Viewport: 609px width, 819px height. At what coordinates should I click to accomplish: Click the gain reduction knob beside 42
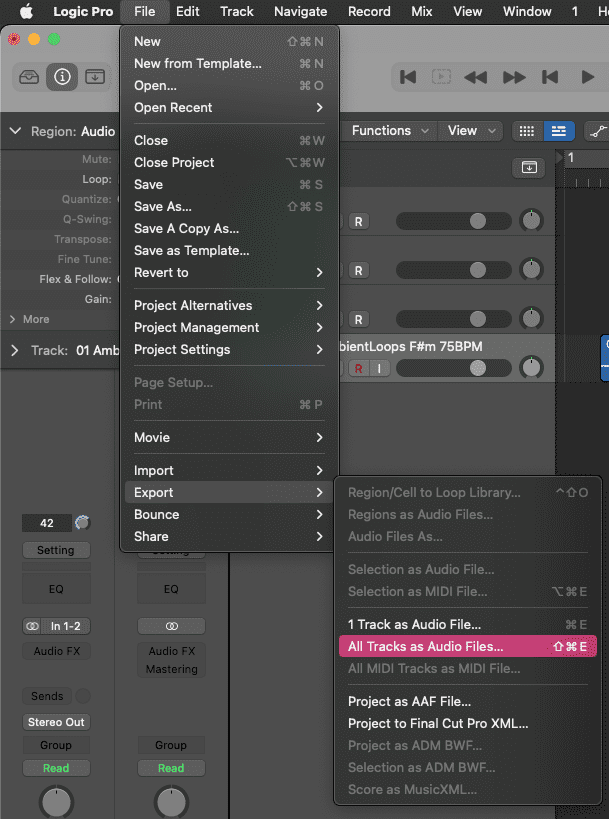point(83,523)
